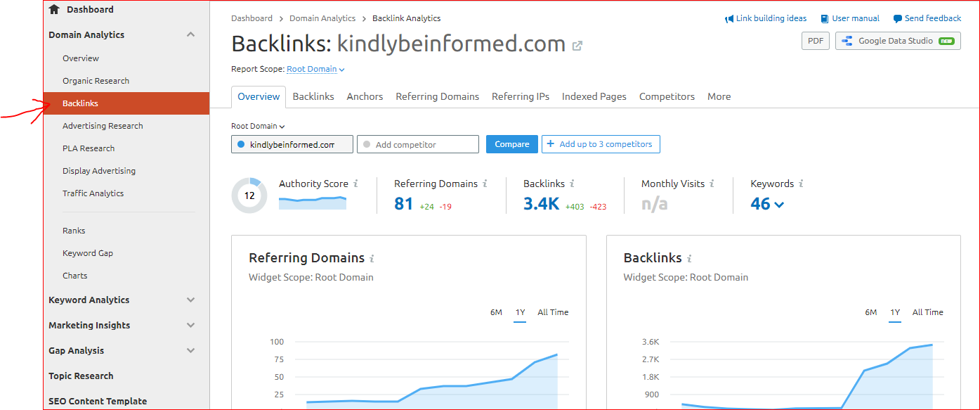
Task: Open the Report Scope Root Domain dropdown
Action: (315, 69)
